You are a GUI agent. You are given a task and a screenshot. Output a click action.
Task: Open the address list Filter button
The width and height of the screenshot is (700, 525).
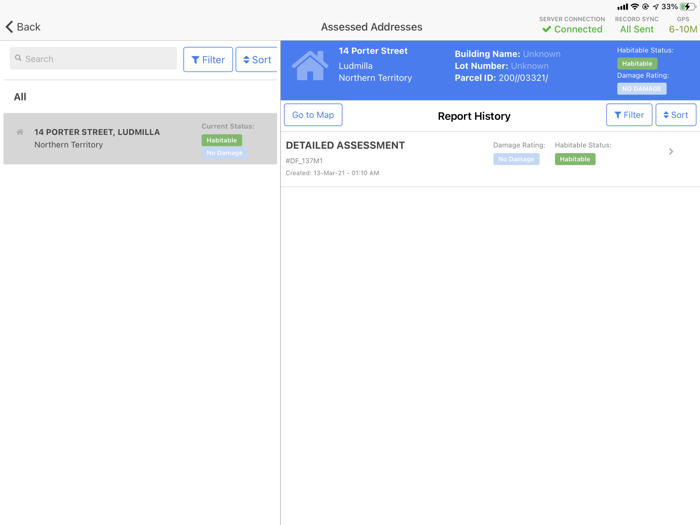tap(208, 59)
